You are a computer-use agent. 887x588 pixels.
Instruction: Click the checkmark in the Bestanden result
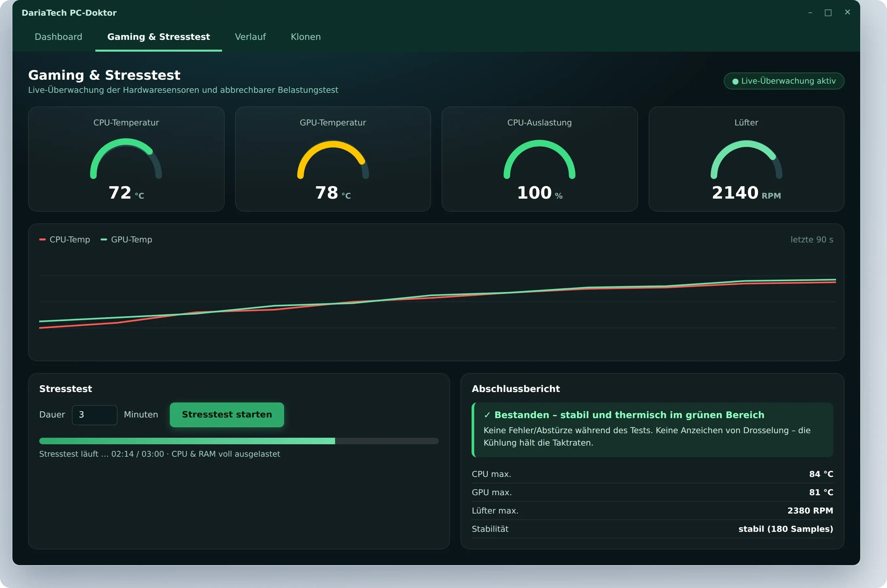(487, 415)
